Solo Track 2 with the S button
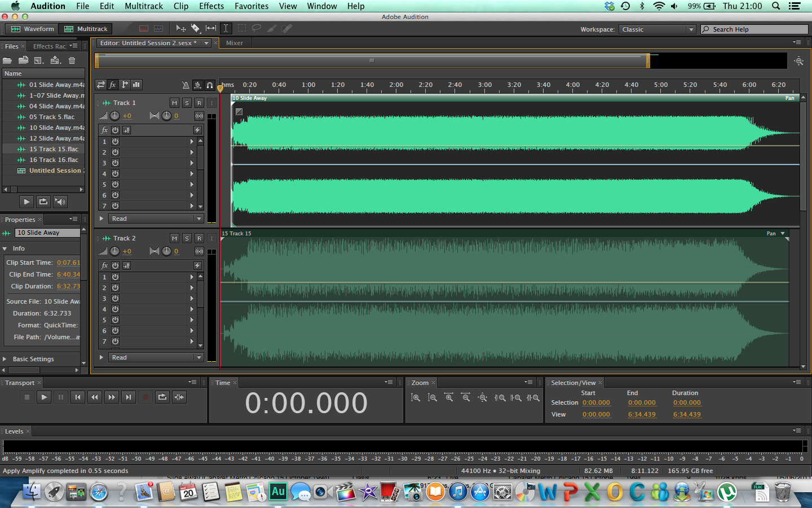Viewport: 812px width, 508px height. [x=187, y=238]
